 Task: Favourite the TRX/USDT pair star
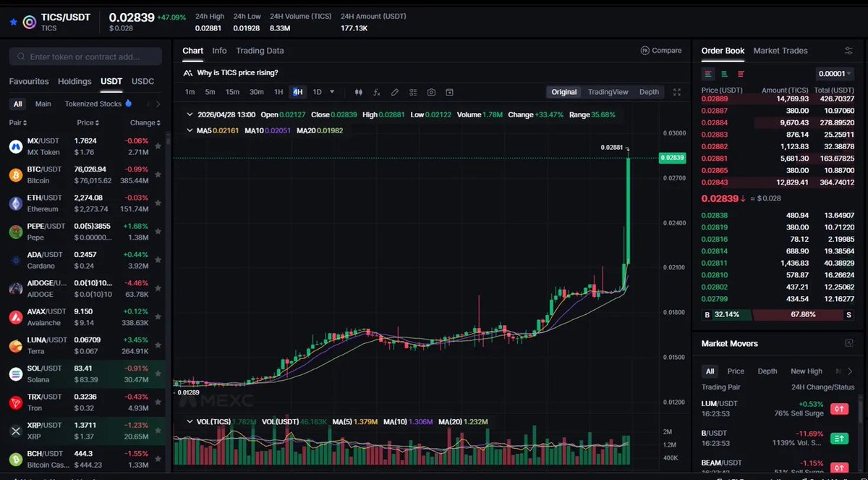pyautogui.click(x=158, y=403)
